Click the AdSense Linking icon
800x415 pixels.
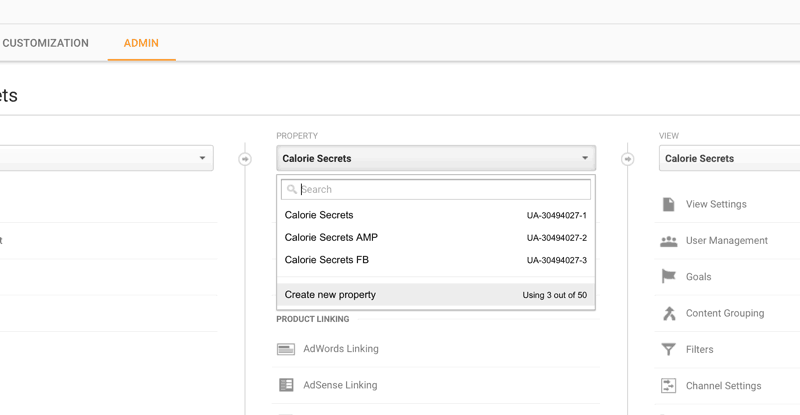(x=286, y=385)
